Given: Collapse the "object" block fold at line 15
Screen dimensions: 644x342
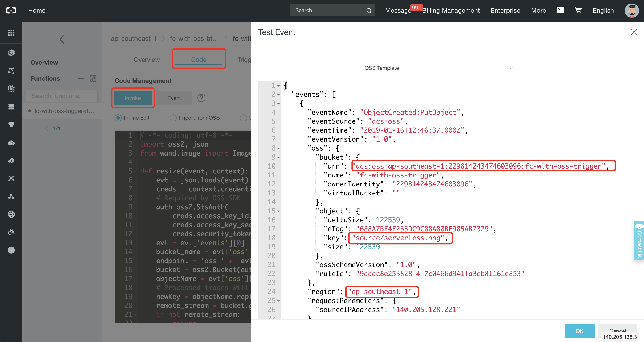Looking at the screenshot, I should (279, 211).
